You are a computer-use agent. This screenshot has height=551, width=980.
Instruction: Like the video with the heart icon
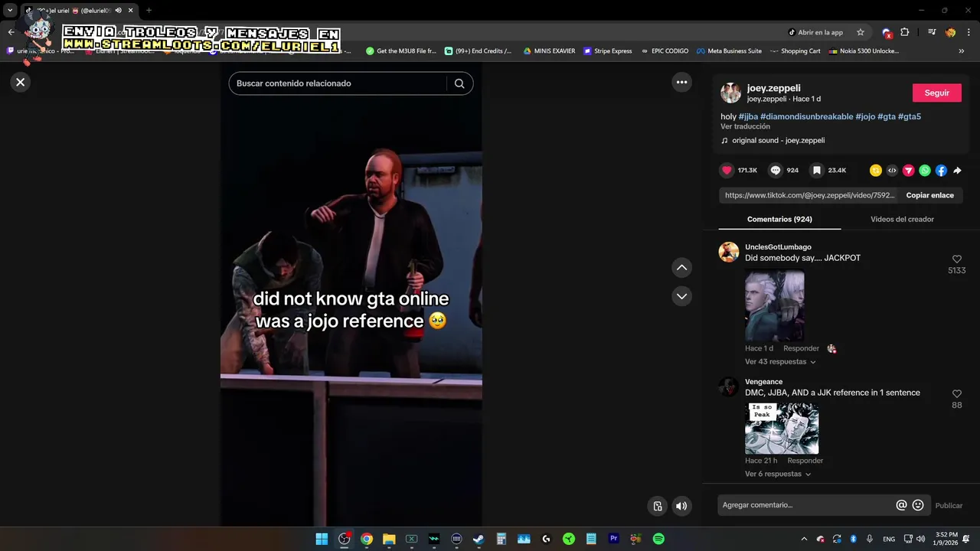click(727, 170)
